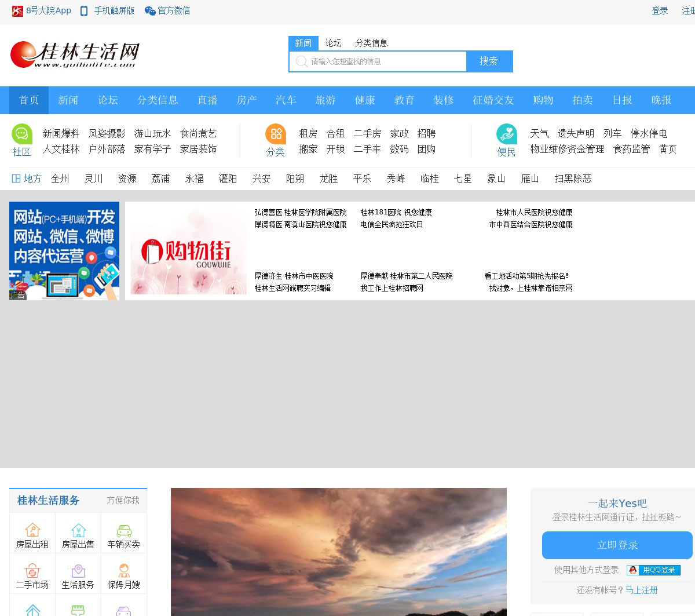
Task: Click the 登录 link at top
Action: [x=660, y=11]
